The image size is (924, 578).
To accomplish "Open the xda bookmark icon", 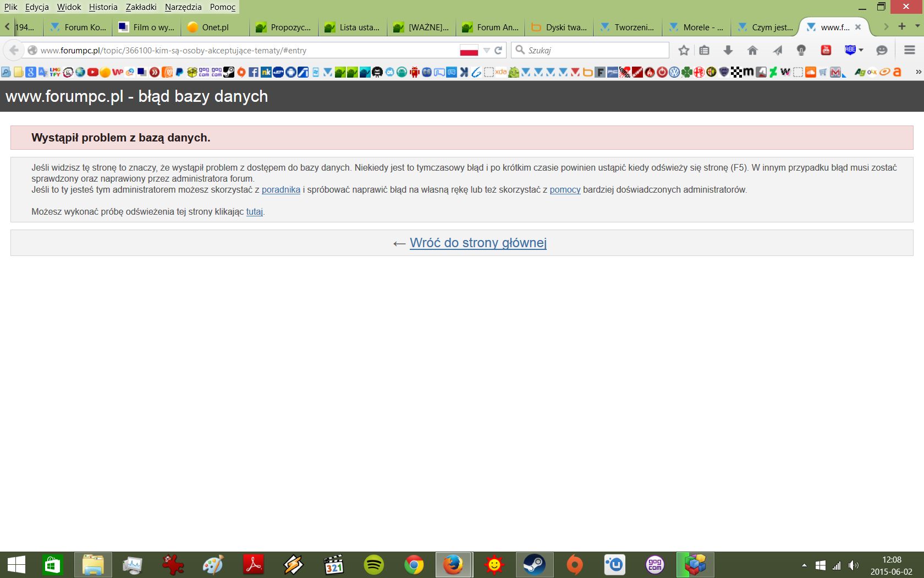I will (x=501, y=72).
